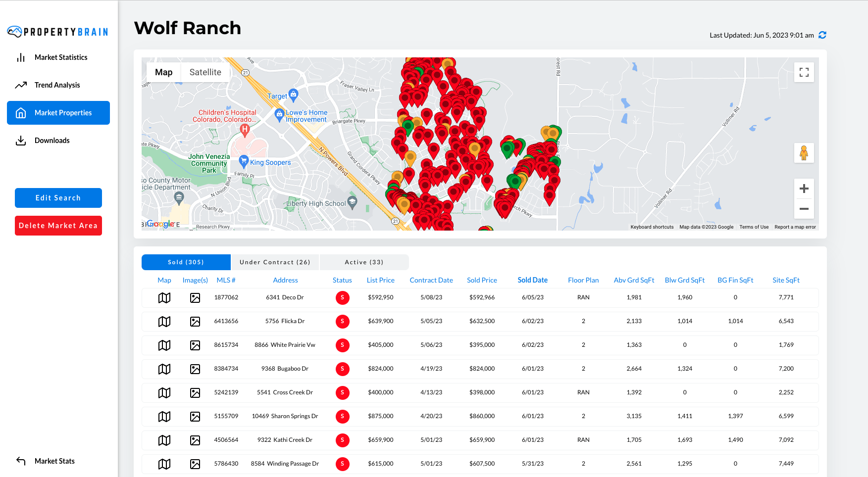The width and height of the screenshot is (868, 477).
Task: Zoom out on the map
Action: click(x=804, y=209)
